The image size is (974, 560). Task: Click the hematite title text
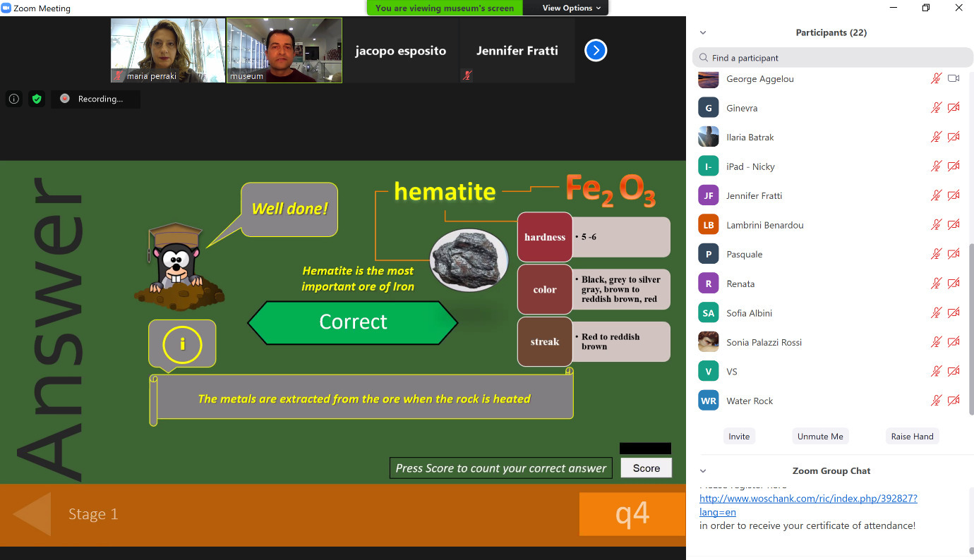[445, 191]
